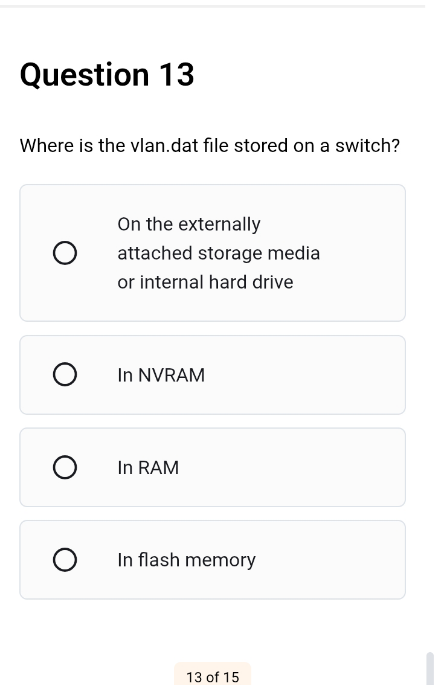
Task: Click empty right side of 'In RAM' card
Action: (306, 467)
